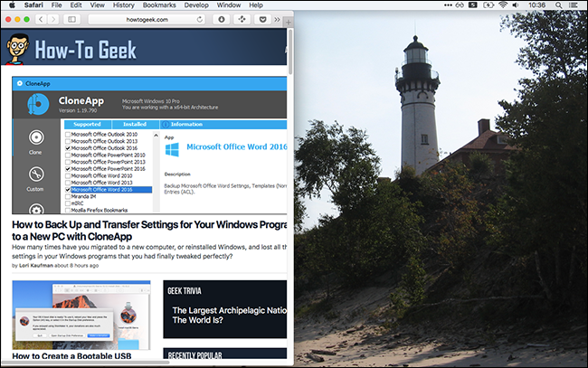This screenshot has width=588, height=368.
Task: Click the How-To Geek site title
Action: 86,51
